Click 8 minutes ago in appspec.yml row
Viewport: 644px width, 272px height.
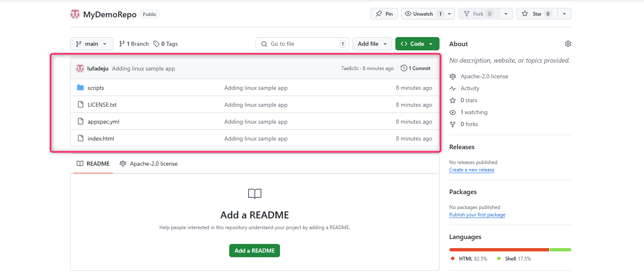(x=414, y=122)
